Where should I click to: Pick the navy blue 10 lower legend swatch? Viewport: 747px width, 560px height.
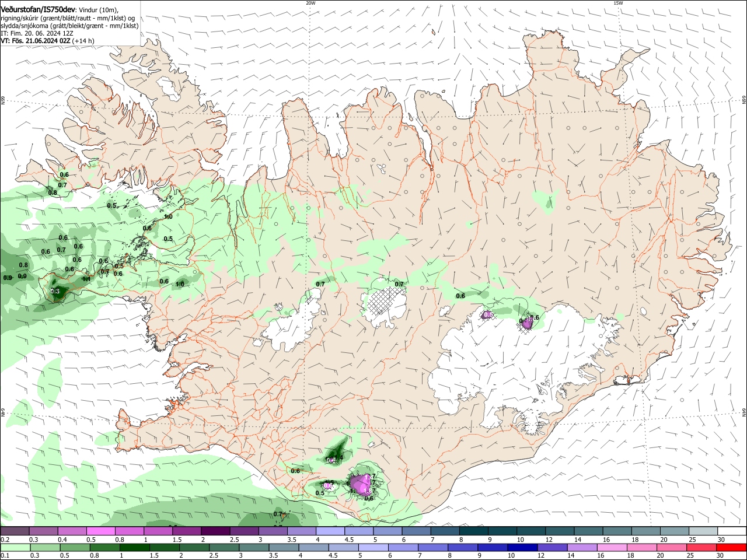(522, 547)
